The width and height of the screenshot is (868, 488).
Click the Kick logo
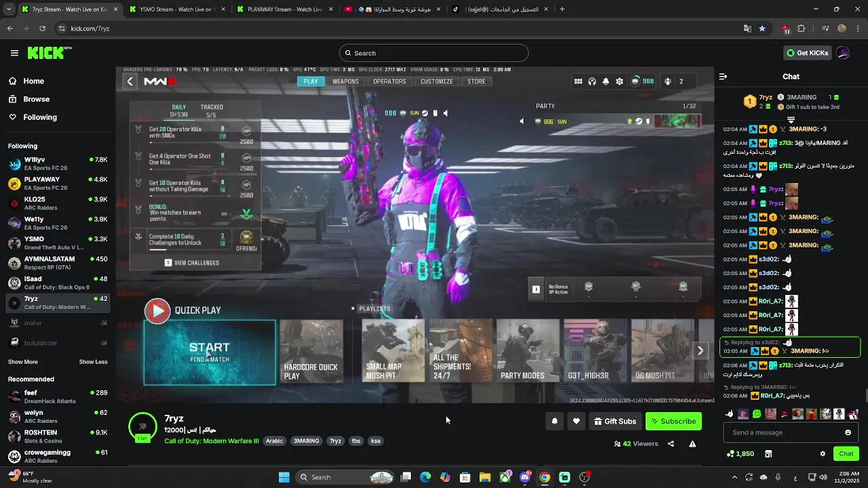[50, 53]
